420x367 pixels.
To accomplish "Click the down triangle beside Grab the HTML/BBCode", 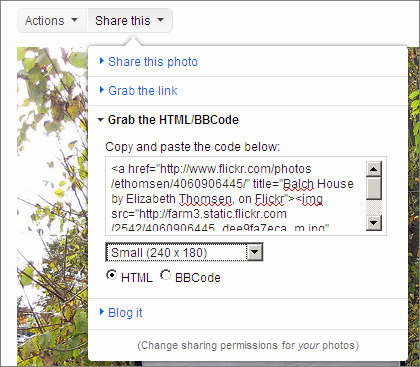I will click(101, 120).
